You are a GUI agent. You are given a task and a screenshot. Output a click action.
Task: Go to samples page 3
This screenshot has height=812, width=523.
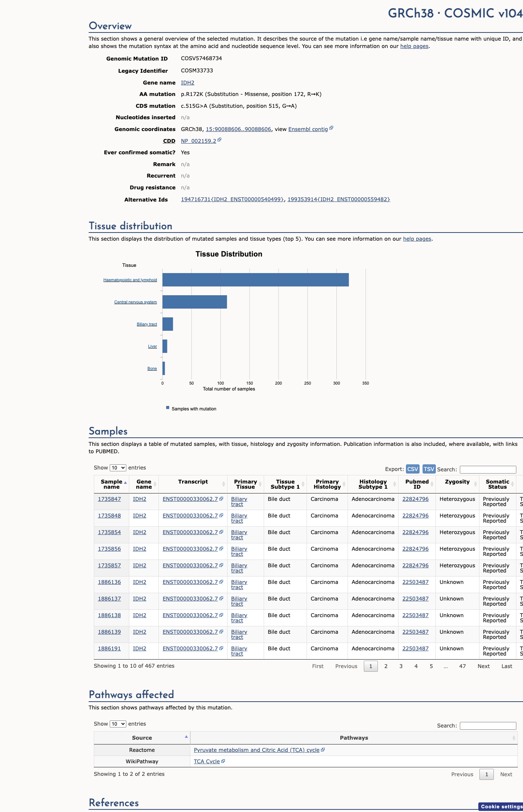click(401, 666)
